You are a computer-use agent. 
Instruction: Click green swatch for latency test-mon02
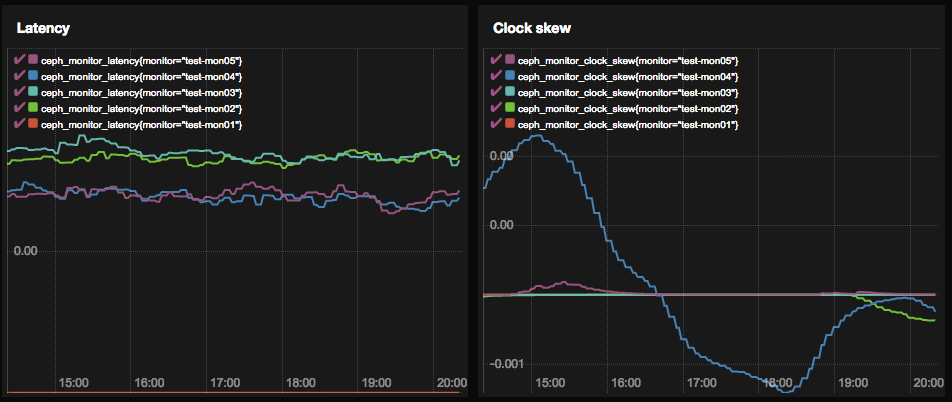coord(33,107)
